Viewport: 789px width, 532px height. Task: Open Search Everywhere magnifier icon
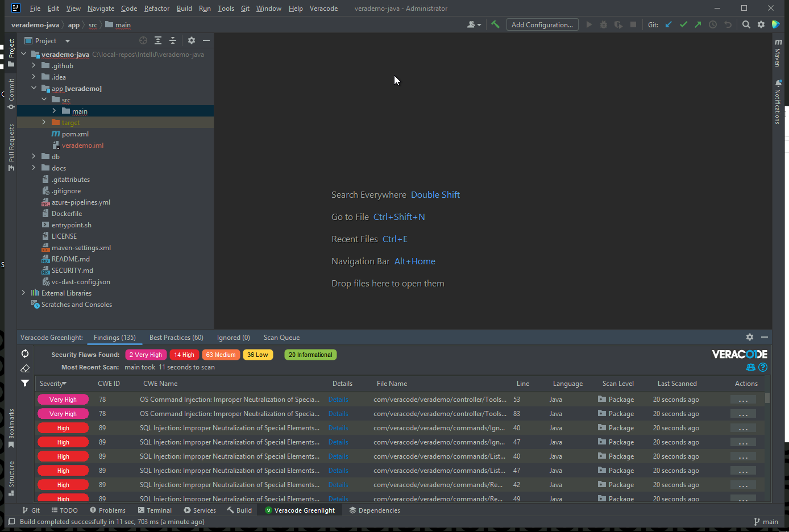pos(746,24)
